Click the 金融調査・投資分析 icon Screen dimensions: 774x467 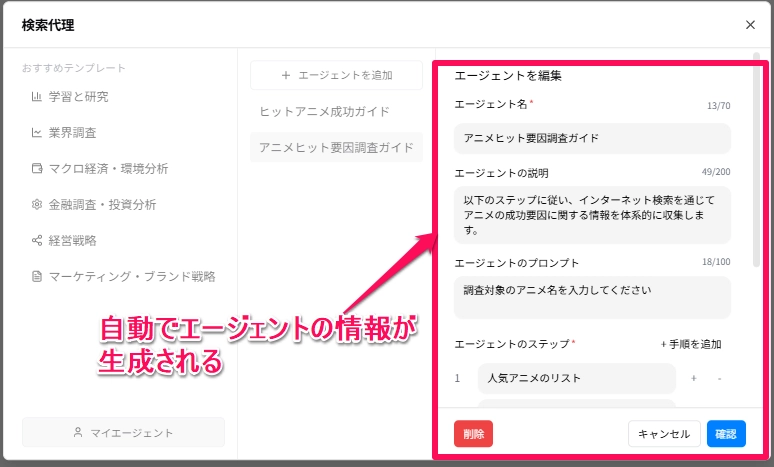(37, 205)
